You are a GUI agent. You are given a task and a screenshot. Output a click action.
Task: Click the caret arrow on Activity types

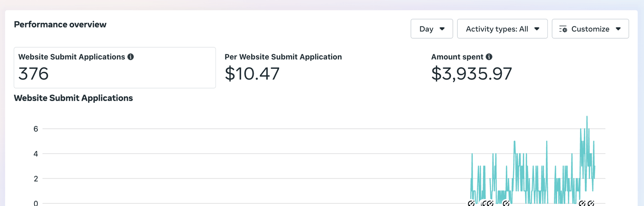tap(537, 29)
